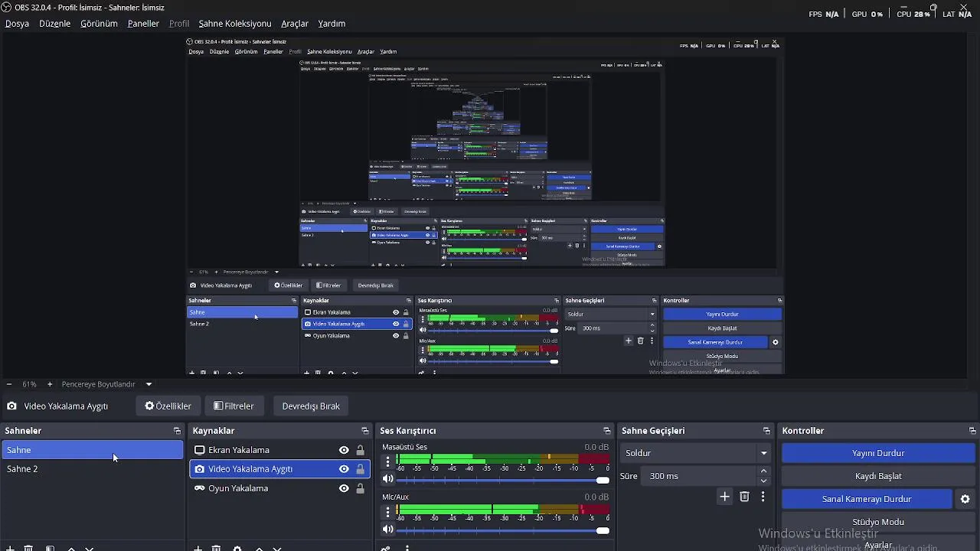Decrease Süre with the down arrow
This screenshot has width=980, height=551.
click(763, 481)
